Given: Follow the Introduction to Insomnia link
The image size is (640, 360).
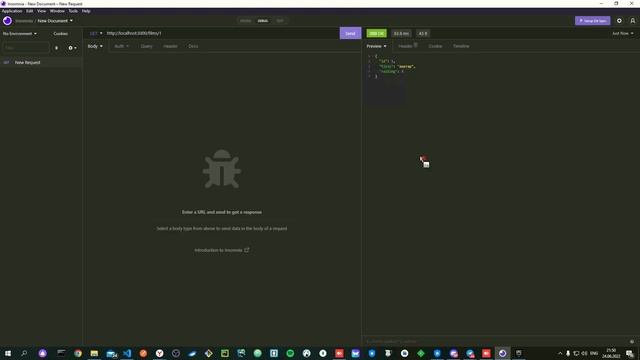Looking at the screenshot, I should (222, 250).
